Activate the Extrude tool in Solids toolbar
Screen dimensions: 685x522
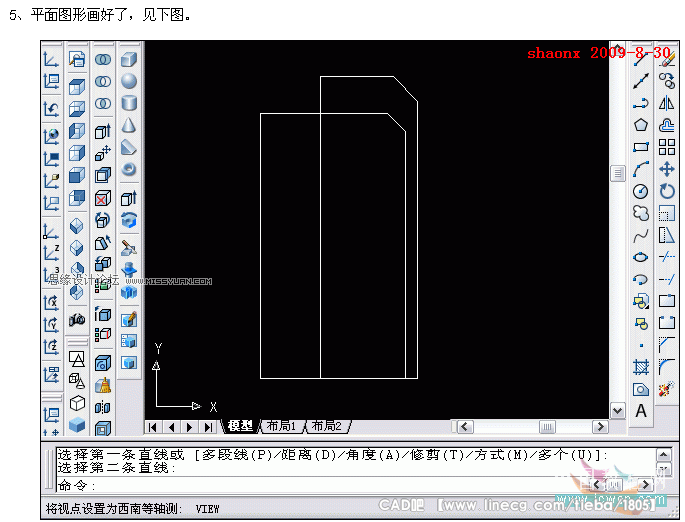tap(128, 199)
